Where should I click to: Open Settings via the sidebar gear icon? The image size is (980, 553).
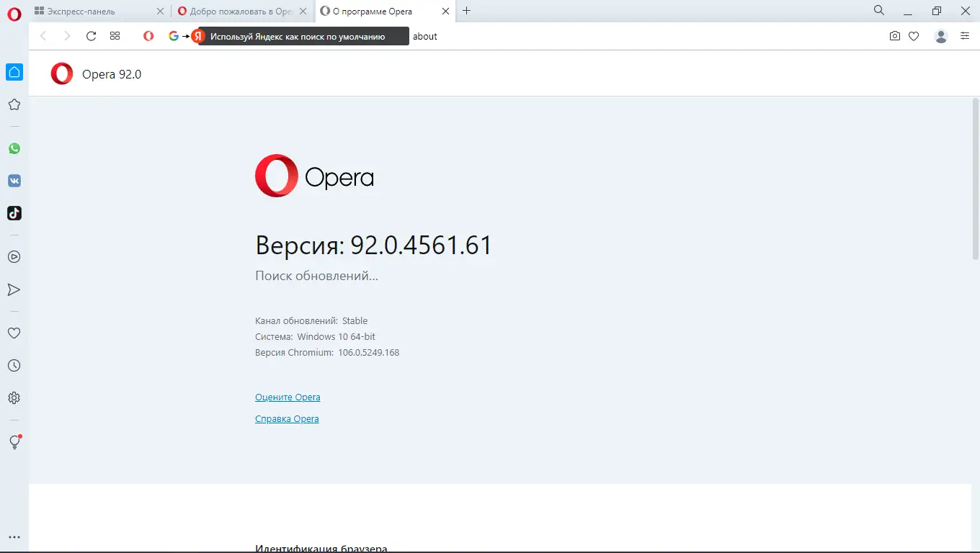pos(14,398)
